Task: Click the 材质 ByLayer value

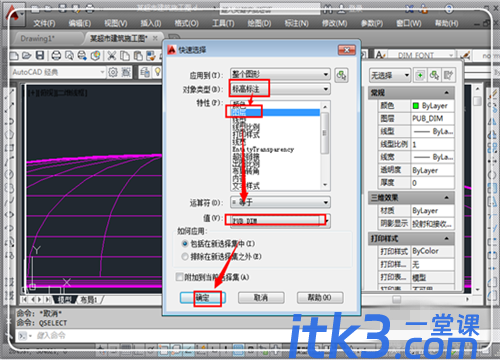Action: coord(432,211)
